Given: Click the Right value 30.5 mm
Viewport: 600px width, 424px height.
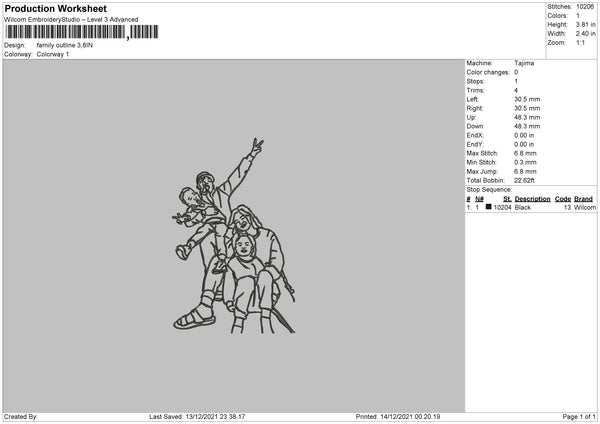Looking at the screenshot, I should click(x=527, y=108).
